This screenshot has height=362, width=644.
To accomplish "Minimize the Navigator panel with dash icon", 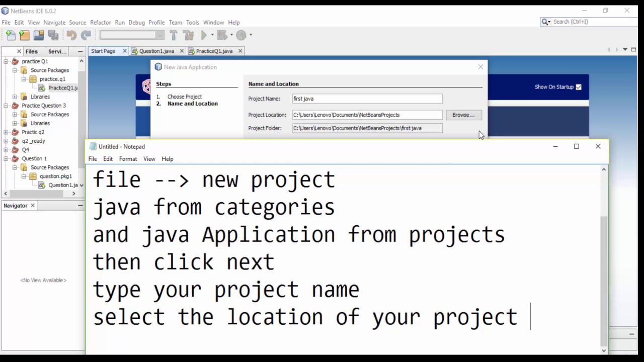I will coord(80,206).
